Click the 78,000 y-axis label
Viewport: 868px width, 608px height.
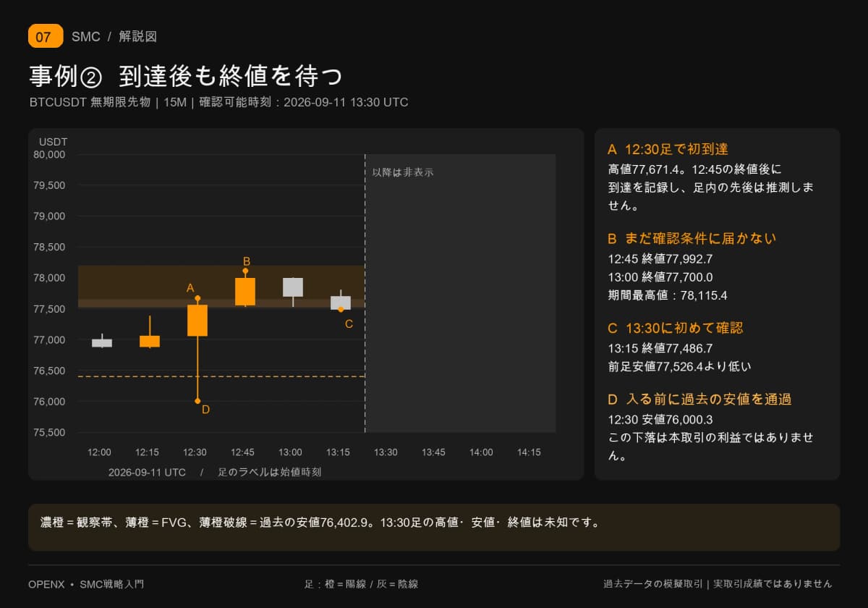point(49,278)
